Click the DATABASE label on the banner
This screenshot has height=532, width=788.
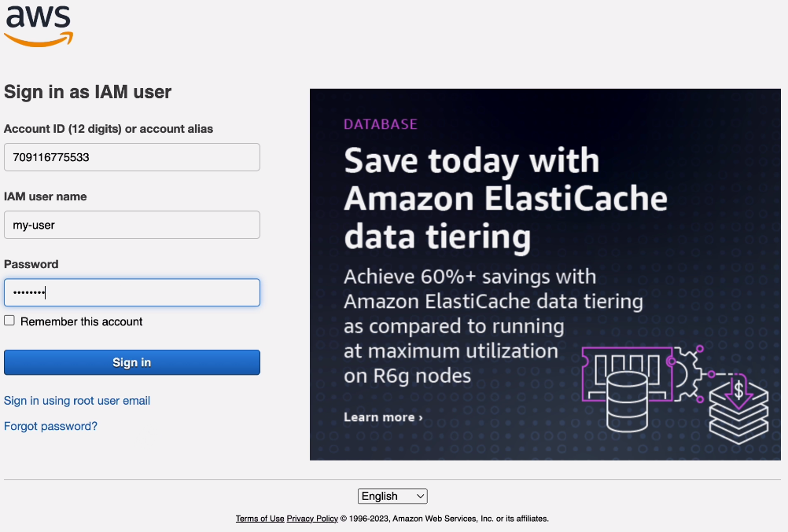pos(380,123)
